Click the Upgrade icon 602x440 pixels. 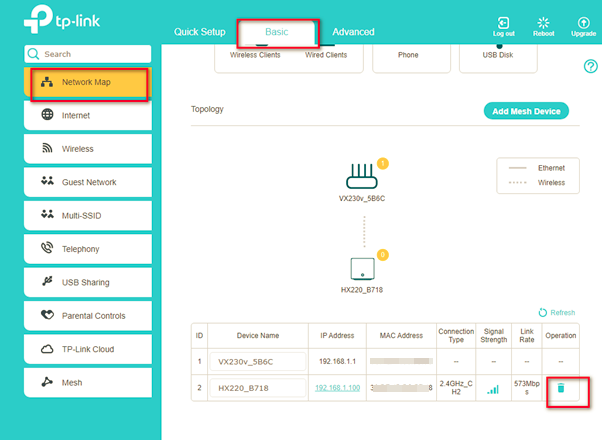click(584, 23)
